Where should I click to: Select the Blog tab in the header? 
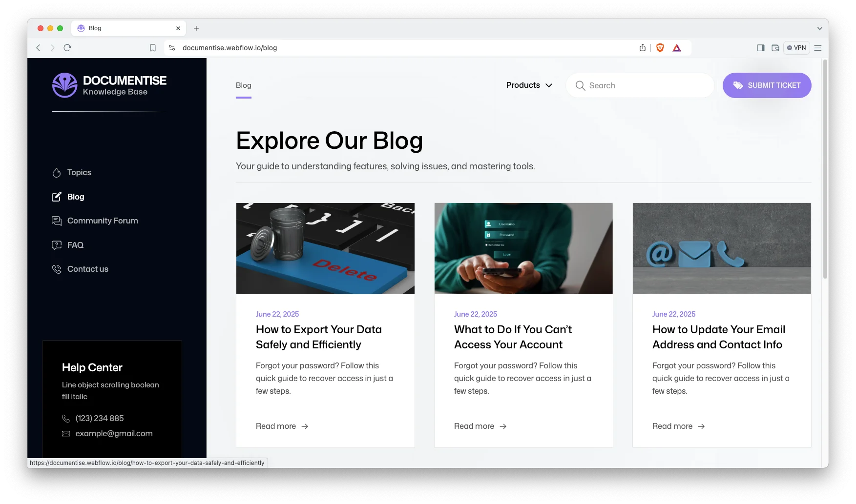click(243, 85)
